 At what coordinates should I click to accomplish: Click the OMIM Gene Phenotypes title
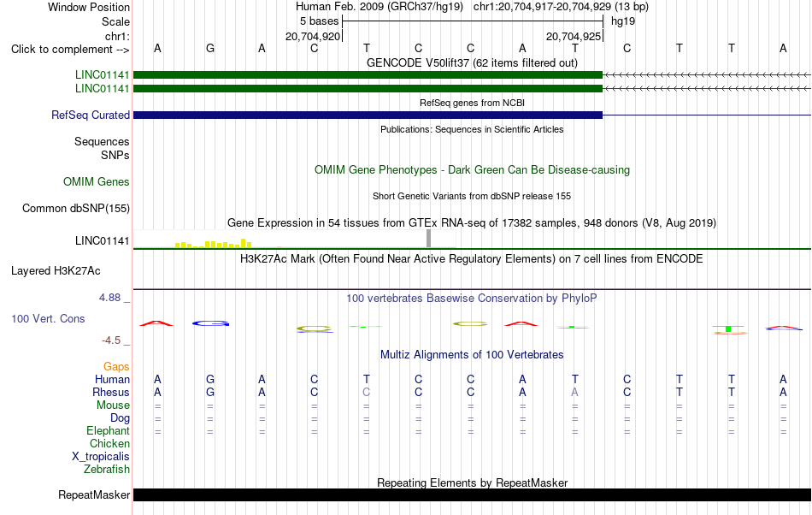(x=472, y=170)
